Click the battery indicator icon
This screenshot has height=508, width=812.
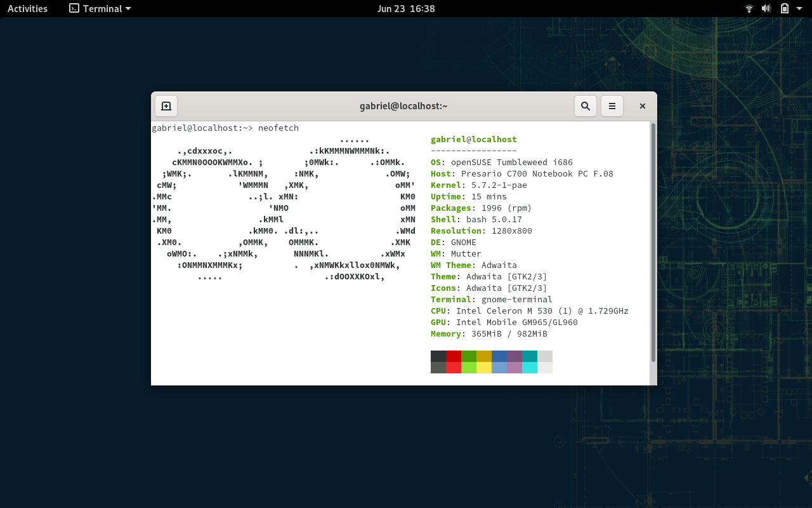(x=783, y=8)
